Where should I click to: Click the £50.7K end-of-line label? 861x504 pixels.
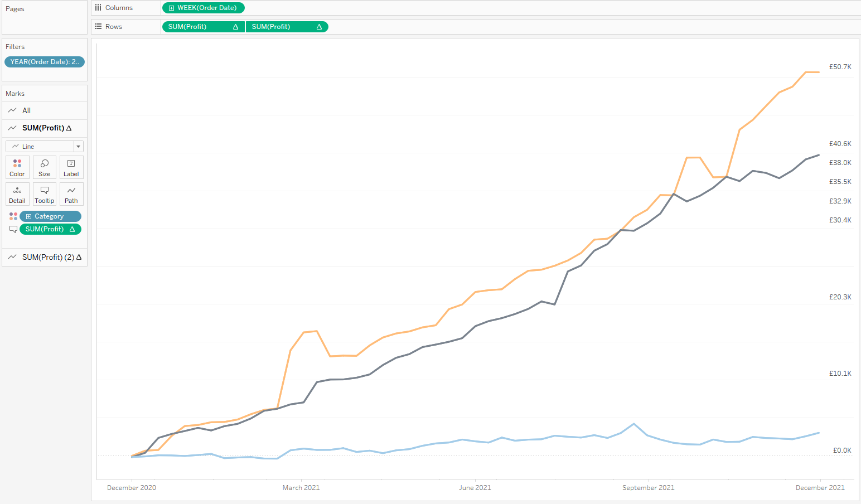840,67
